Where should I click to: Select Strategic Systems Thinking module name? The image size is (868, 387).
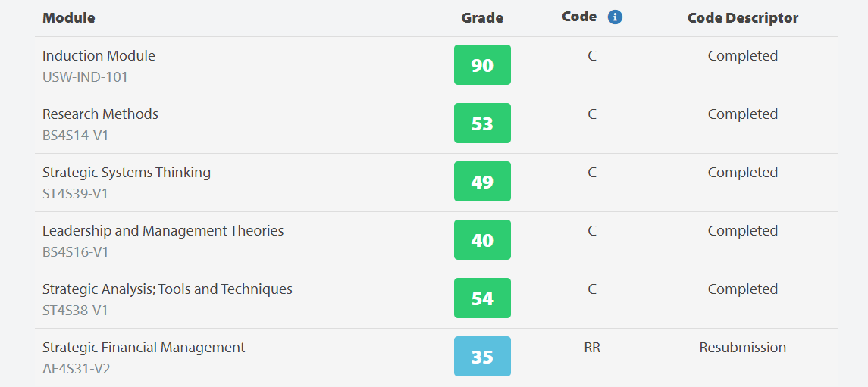pyautogui.click(x=127, y=173)
